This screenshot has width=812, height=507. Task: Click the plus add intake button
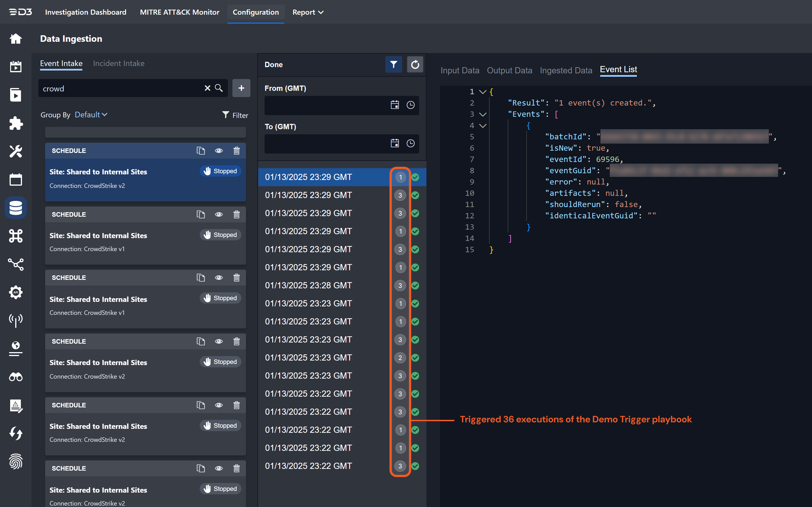[x=241, y=88]
